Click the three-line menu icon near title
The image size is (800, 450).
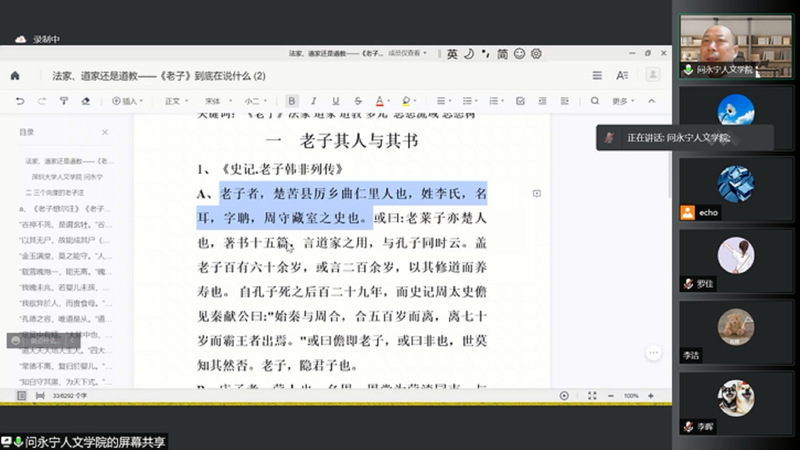click(597, 75)
